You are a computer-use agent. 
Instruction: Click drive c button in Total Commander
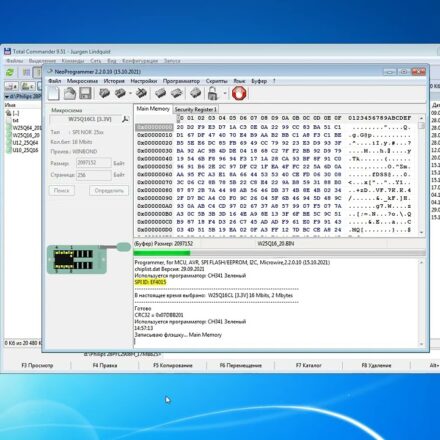pos(27,86)
